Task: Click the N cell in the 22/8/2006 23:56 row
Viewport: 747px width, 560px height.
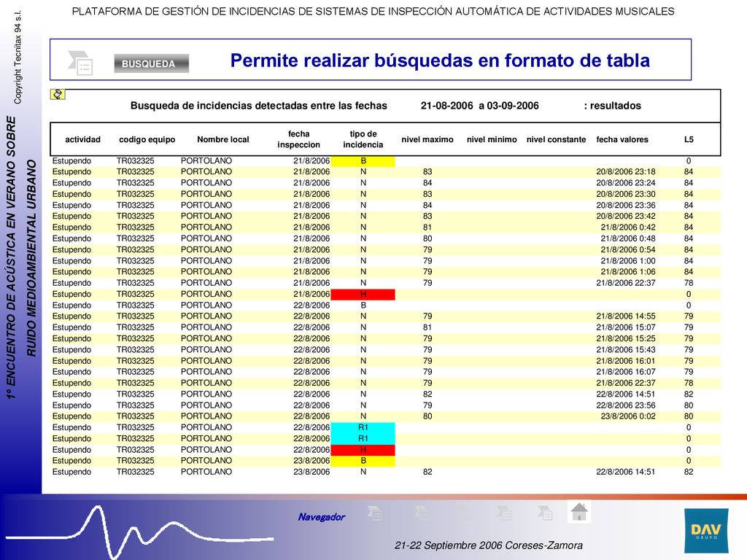Action: [x=363, y=405]
